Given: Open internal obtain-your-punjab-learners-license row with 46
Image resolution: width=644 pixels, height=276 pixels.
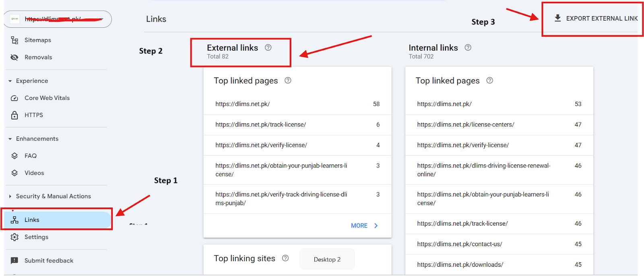Looking at the screenshot, I should coord(499,199).
